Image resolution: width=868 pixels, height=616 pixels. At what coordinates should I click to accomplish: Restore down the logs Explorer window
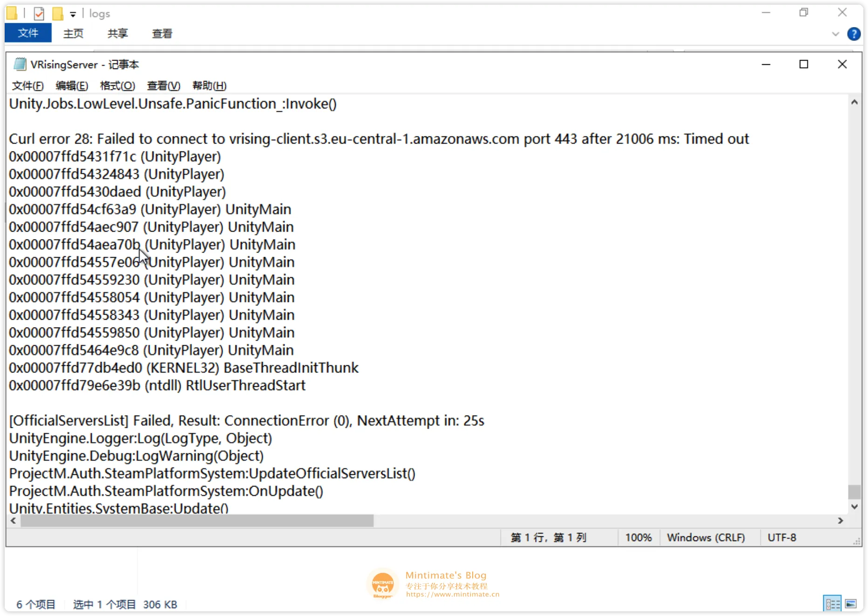click(x=804, y=13)
